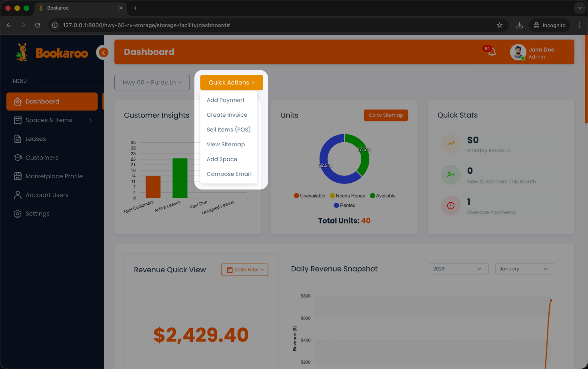This screenshot has height=369, width=588.
Task: Open the Date Filter button
Action: pyautogui.click(x=245, y=270)
